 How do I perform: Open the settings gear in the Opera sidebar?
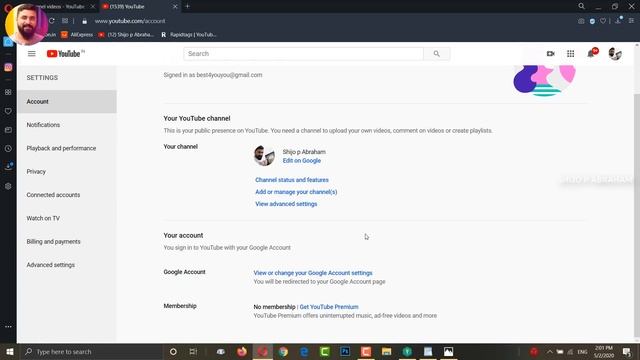8,186
